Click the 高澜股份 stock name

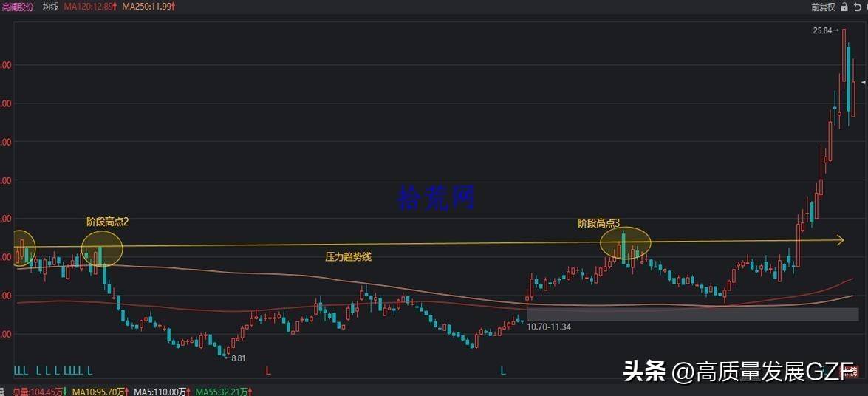(x=17, y=7)
